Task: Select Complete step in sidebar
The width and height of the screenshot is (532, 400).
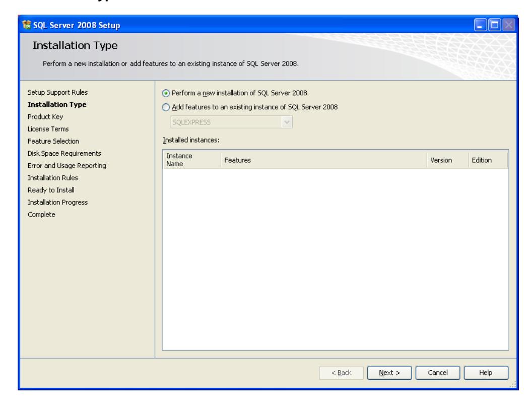Action: point(41,215)
